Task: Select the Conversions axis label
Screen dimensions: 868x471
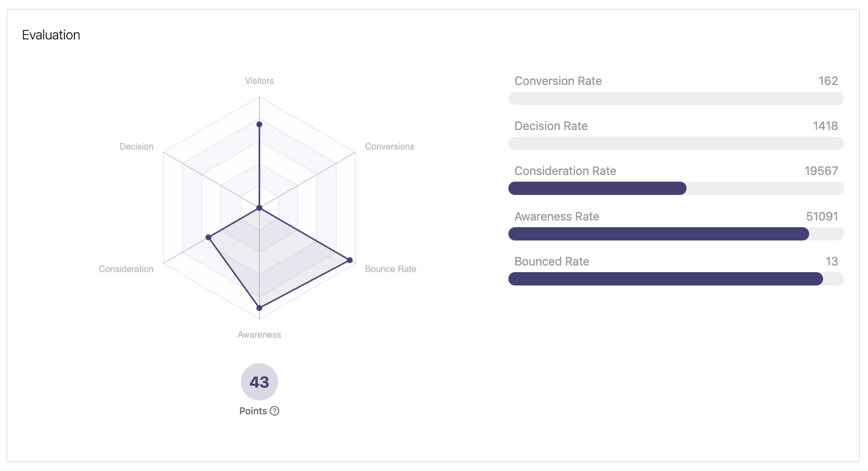Action: [390, 146]
